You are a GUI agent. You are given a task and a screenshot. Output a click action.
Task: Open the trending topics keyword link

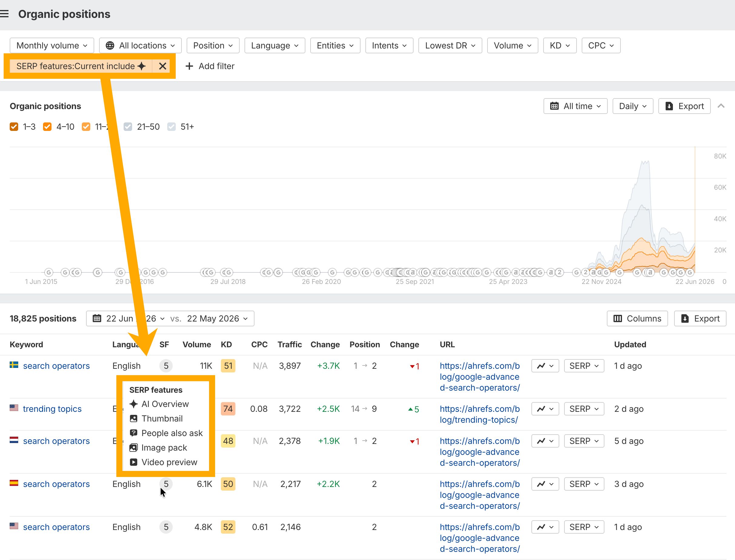(x=52, y=409)
